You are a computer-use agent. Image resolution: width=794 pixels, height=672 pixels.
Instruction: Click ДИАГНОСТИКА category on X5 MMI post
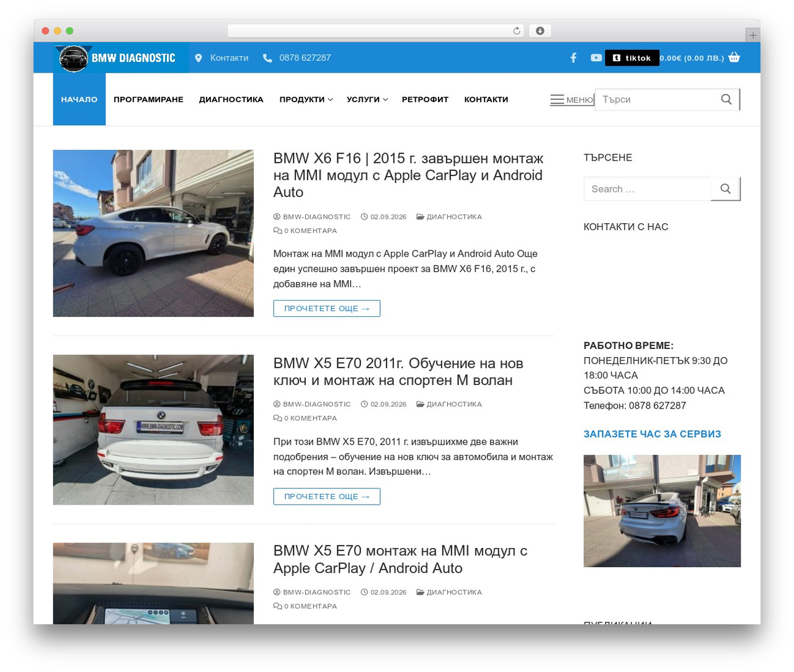coord(454,593)
